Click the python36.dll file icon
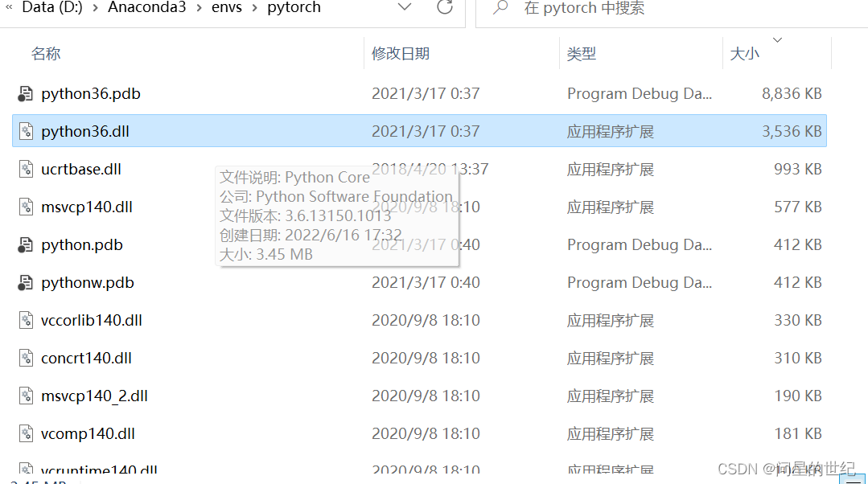Screen dimensions: 868x484 point(24,131)
